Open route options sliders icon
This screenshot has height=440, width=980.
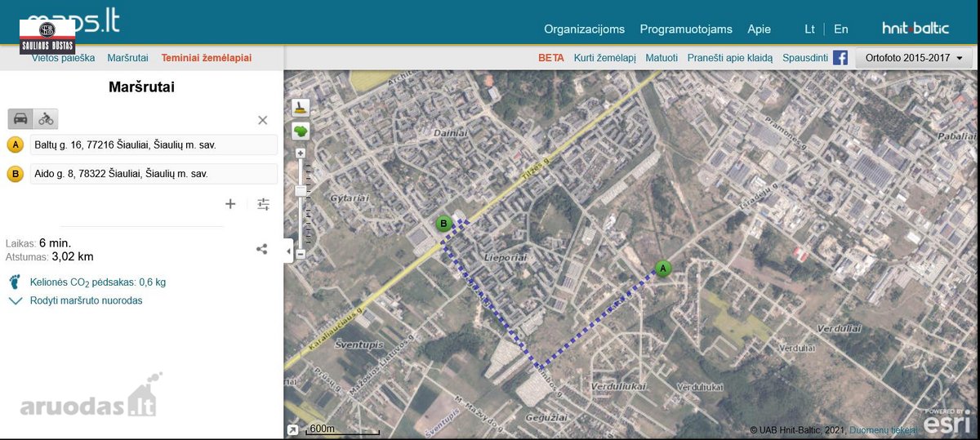click(x=263, y=204)
